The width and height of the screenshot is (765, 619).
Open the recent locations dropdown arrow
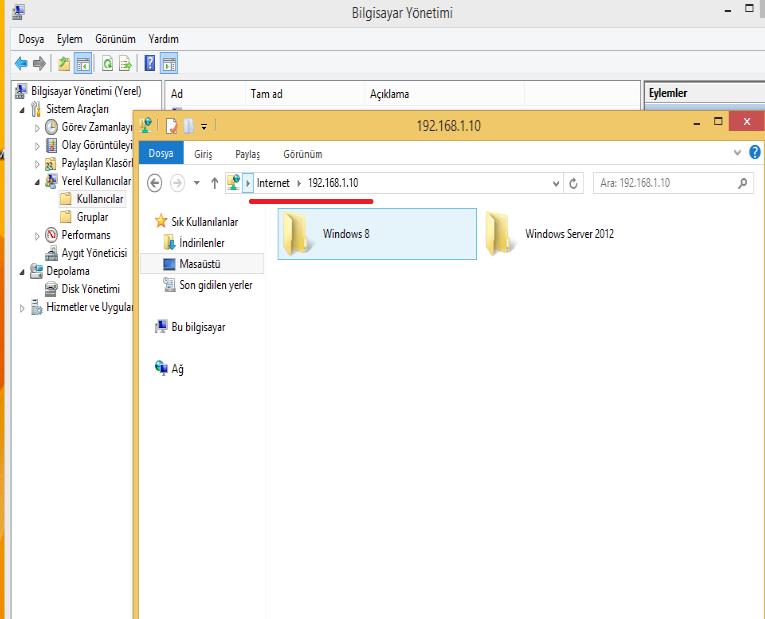coord(197,183)
